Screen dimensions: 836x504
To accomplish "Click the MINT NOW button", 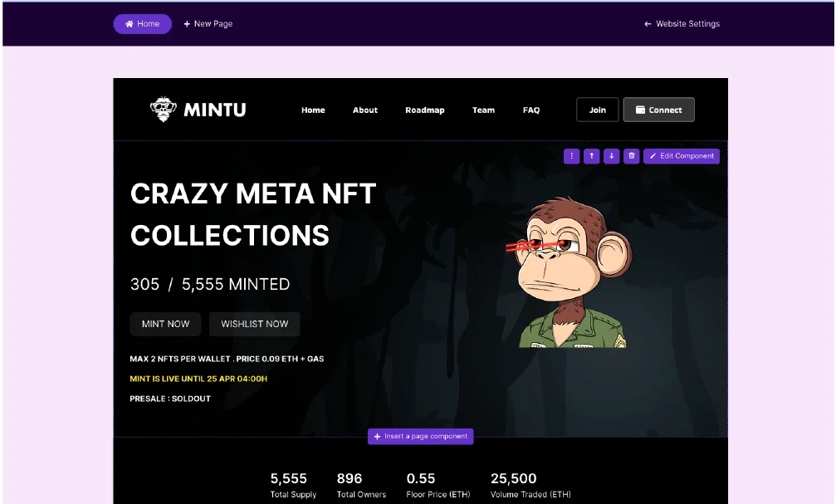I will coord(165,325).
